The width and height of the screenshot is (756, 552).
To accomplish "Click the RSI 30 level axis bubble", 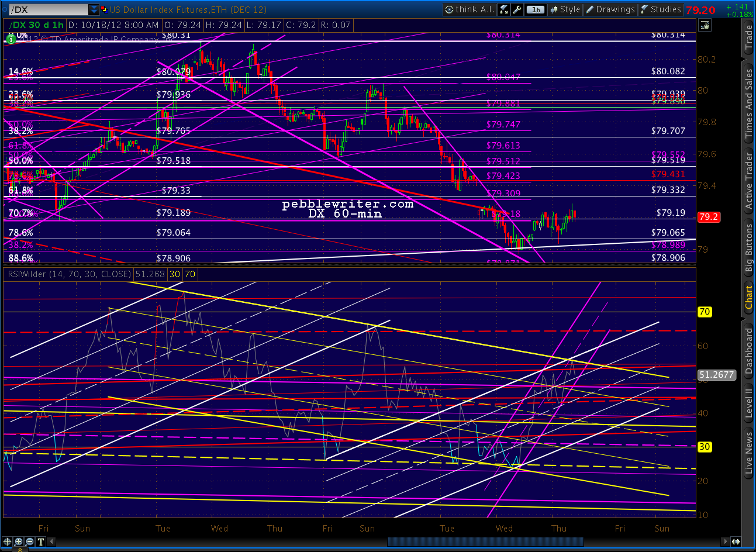I will pos(705,447).
